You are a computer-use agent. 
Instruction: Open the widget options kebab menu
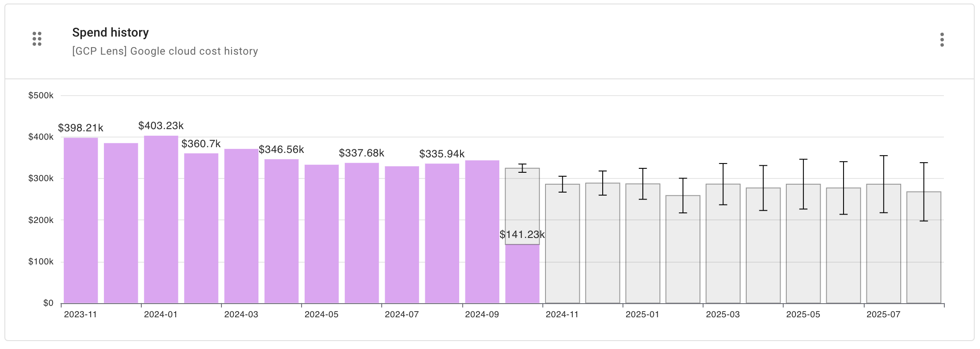point(941,41)
